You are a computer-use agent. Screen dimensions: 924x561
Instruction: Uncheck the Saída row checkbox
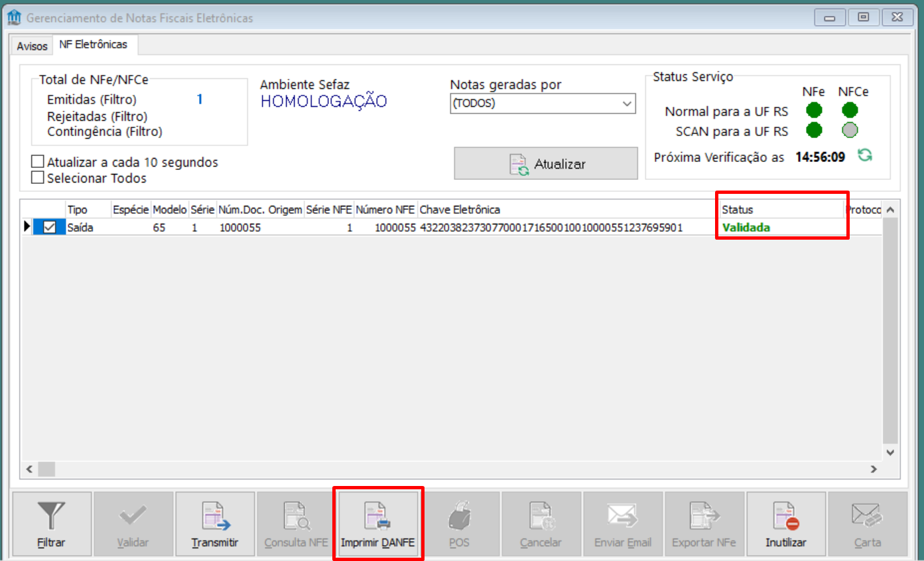tap(50, 227)
